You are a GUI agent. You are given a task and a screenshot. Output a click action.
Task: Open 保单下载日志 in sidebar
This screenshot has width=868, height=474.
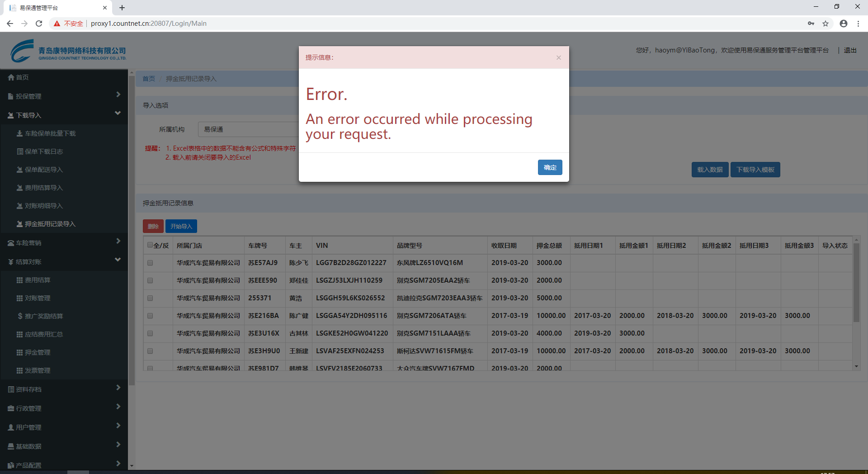43,152
